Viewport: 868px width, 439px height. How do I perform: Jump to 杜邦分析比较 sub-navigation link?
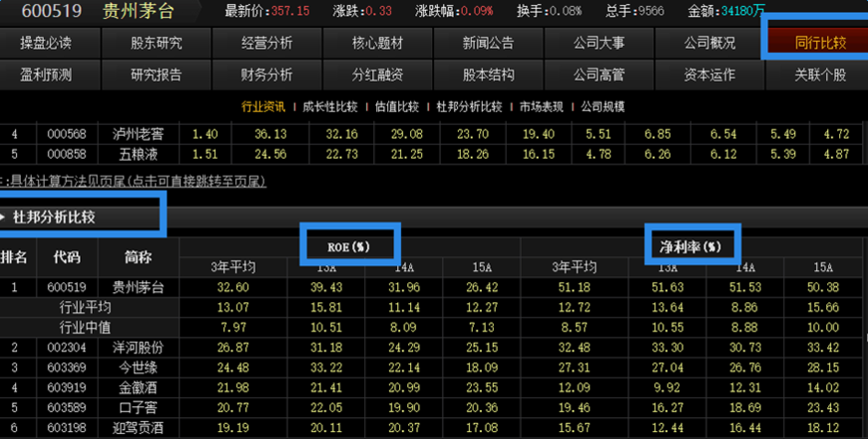click(x=470, y=107)
